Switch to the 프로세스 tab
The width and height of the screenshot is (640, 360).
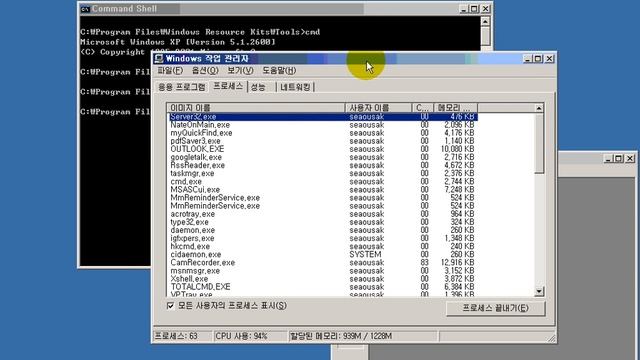pyautogui.click(x=228, y=86)
